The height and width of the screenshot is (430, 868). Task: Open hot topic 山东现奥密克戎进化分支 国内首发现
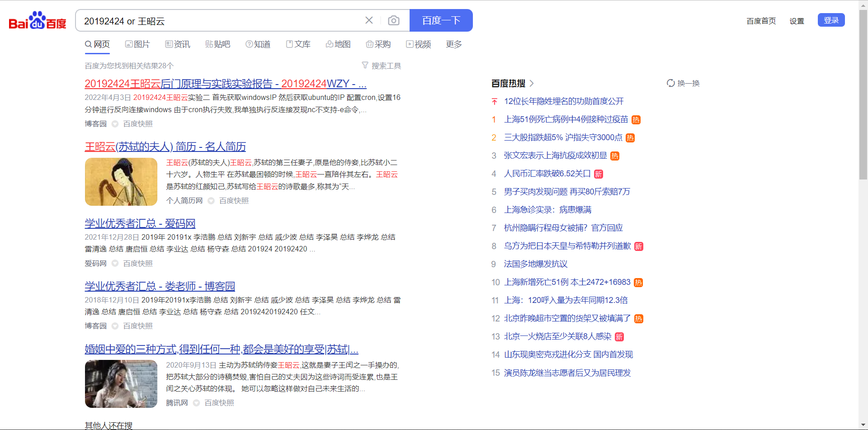click(568, 354)
